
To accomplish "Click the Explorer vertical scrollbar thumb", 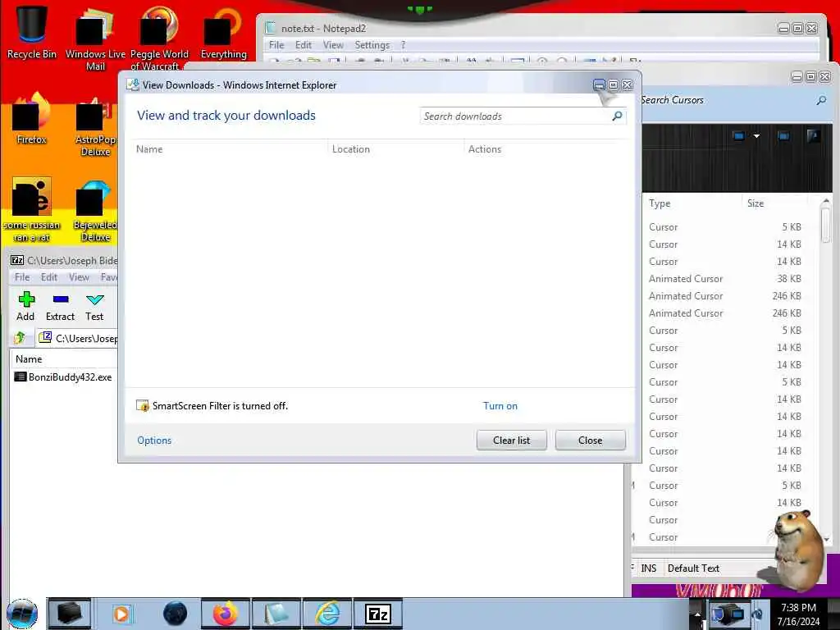I will click(x=825, y=225).
